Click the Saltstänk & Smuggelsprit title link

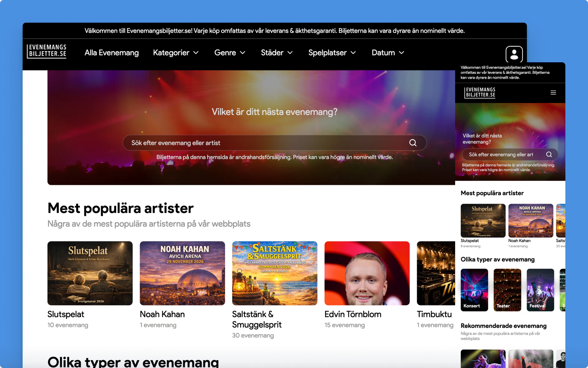pyautogui.click(x=257, y=320)
